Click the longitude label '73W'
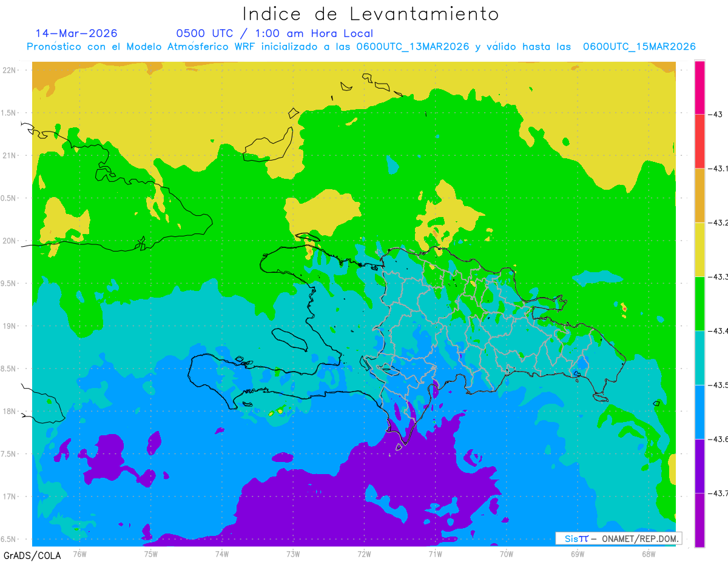 coord(293,554)
